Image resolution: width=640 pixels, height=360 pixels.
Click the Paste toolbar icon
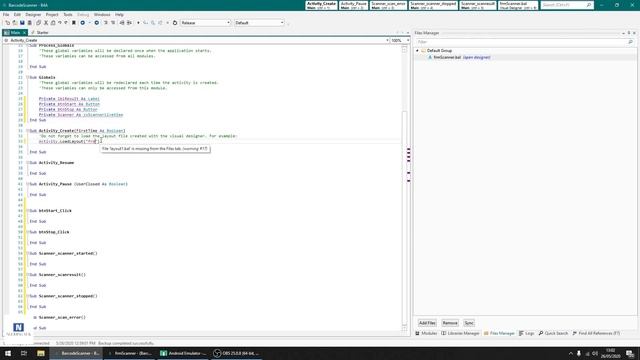pyautogui.click(x=53, y=23)
